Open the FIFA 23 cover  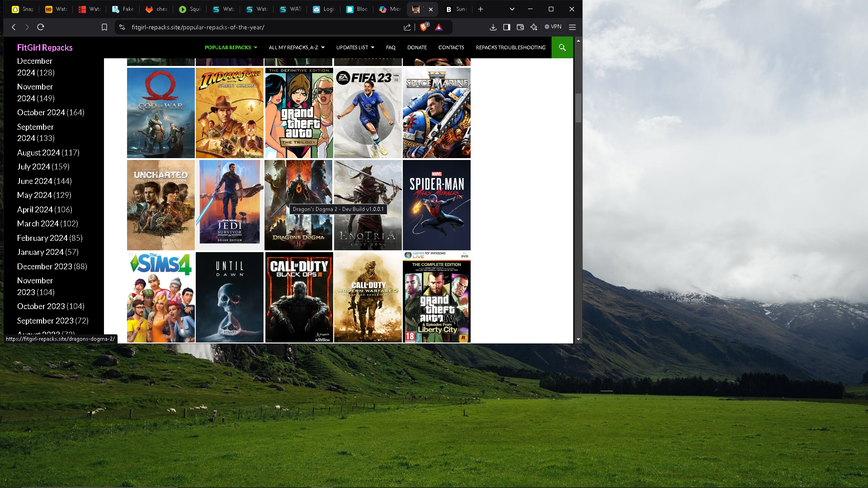(x=368, y=113)
